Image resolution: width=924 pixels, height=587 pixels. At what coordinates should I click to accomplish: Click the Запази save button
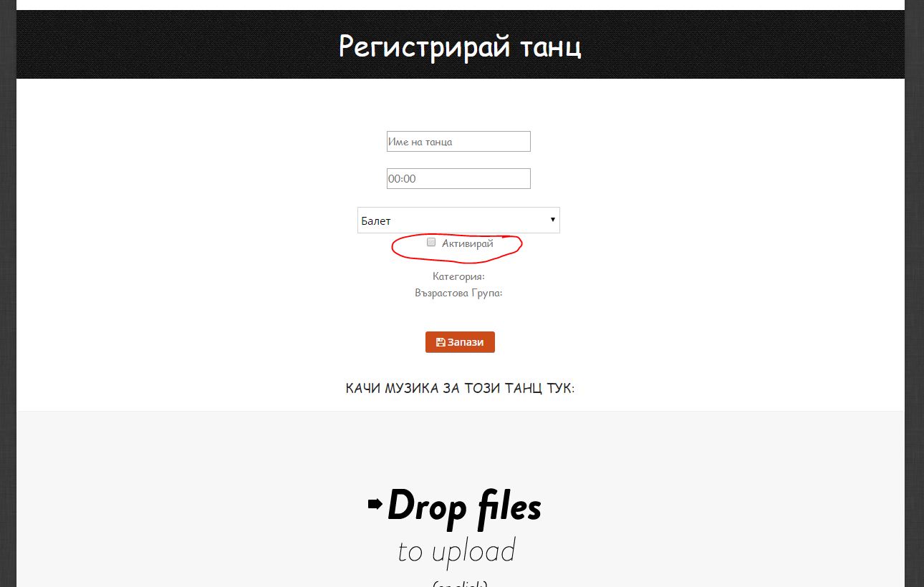460,342
